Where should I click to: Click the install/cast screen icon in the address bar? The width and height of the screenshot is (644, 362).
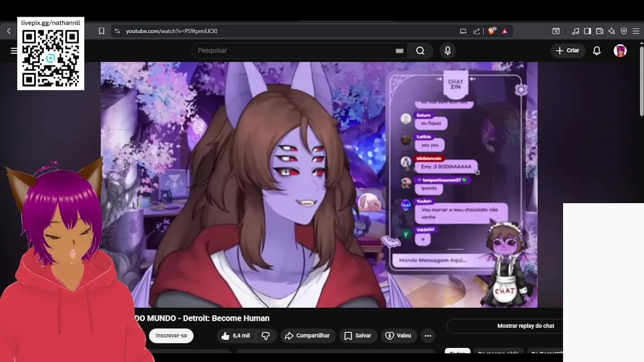point(463,31)
